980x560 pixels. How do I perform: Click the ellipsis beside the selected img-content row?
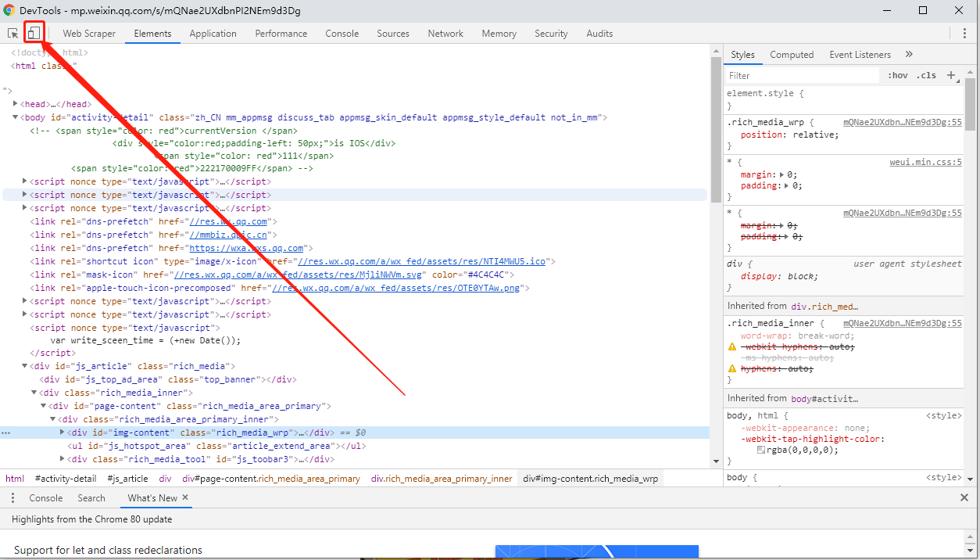[x=5, y=433]
